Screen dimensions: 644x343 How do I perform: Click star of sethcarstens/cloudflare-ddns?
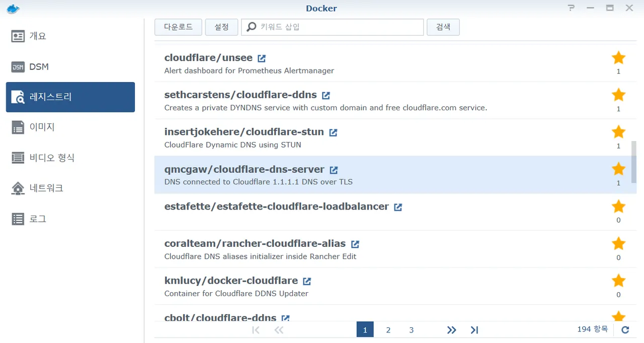coord(618,95)
